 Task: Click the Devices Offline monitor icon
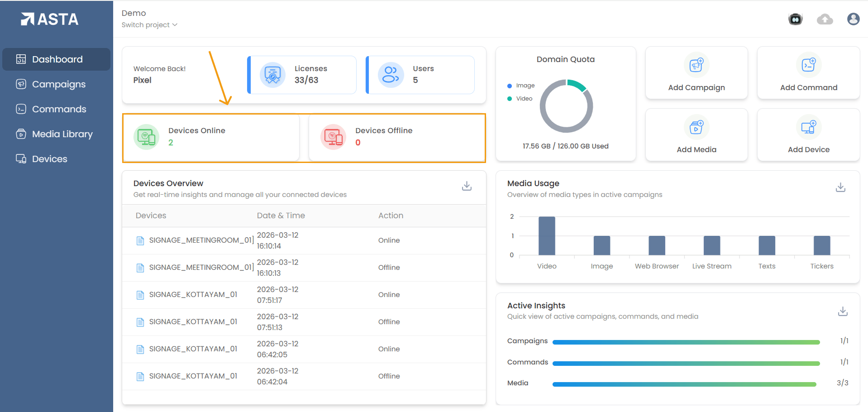333,137
